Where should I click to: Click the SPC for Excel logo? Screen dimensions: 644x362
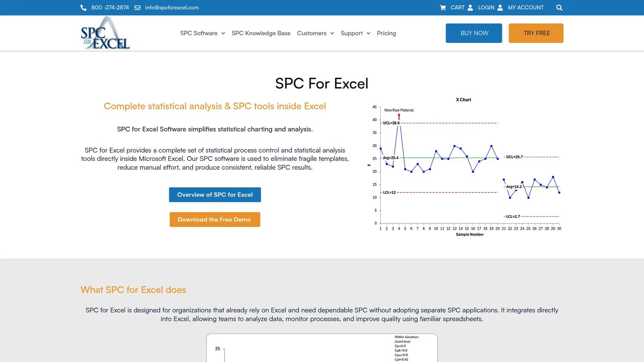105,33
